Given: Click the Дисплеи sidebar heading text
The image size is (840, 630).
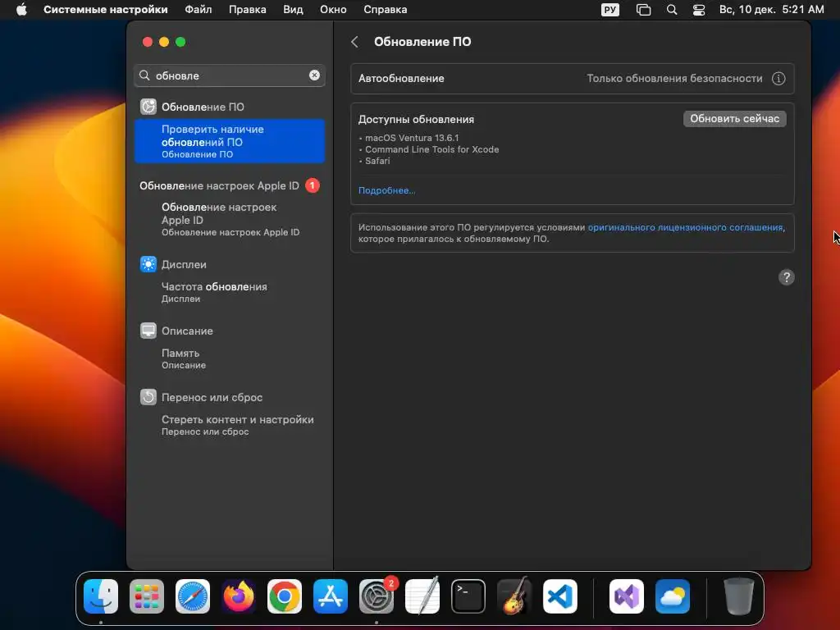Looking at the screenshot, I should pyautogui.click(x=184, y=265).
